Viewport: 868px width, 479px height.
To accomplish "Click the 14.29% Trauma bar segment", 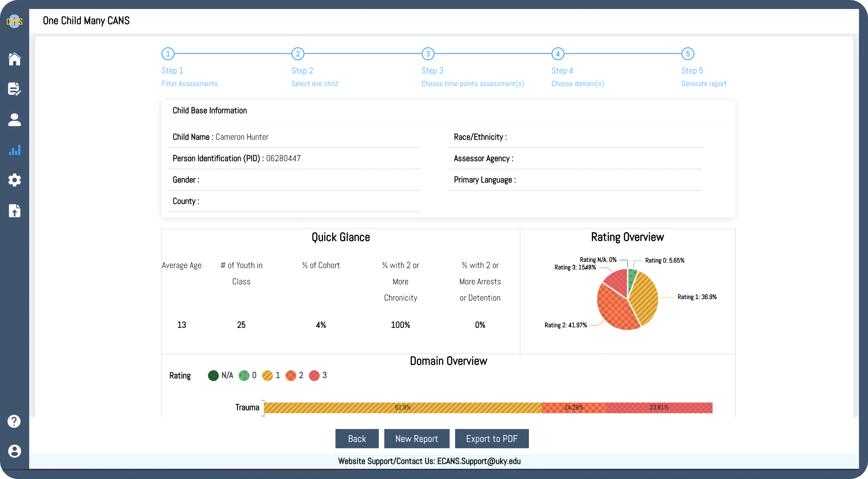I will pos(574,408).
